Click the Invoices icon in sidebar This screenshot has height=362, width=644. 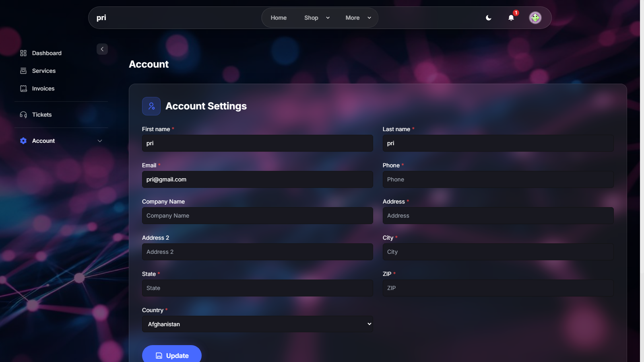click(23, 88)
